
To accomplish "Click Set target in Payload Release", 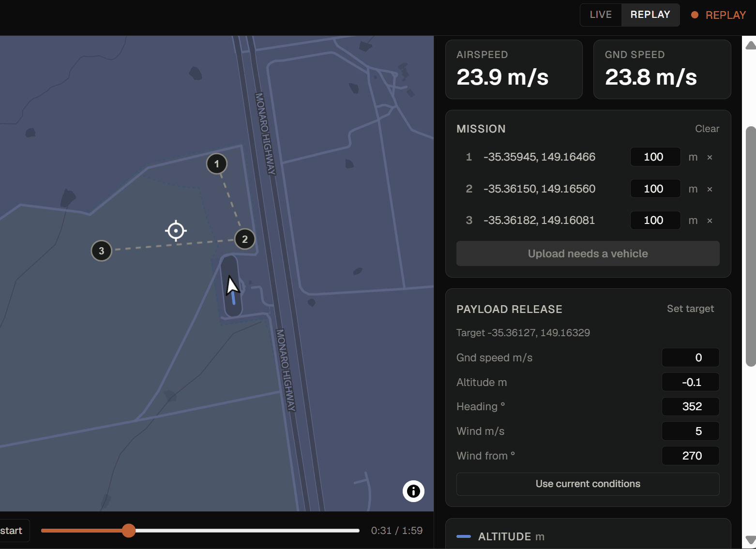I will [690, 309].
